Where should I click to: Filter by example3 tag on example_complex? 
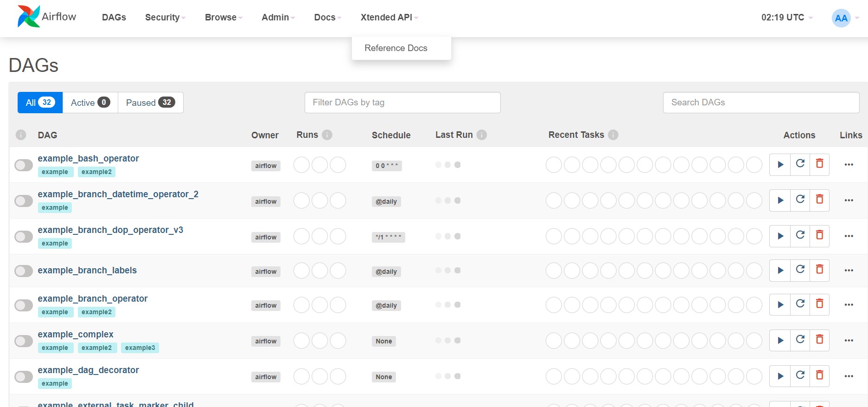[140, 348]
